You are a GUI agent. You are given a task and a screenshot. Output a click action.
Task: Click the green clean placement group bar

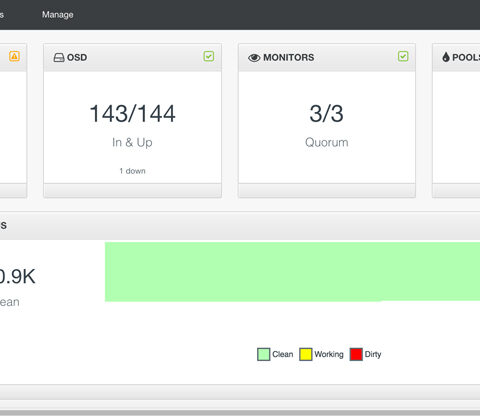[292, 272]
